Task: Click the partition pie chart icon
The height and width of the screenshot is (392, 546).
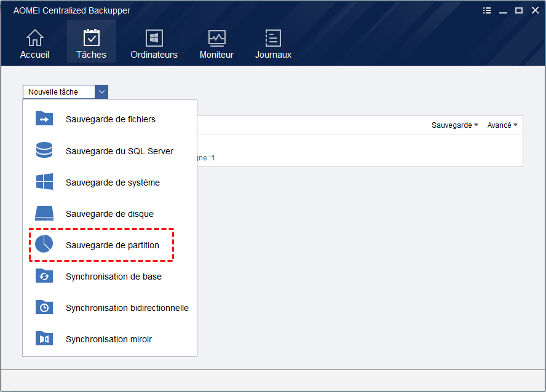Action: (x=44, y=243)
